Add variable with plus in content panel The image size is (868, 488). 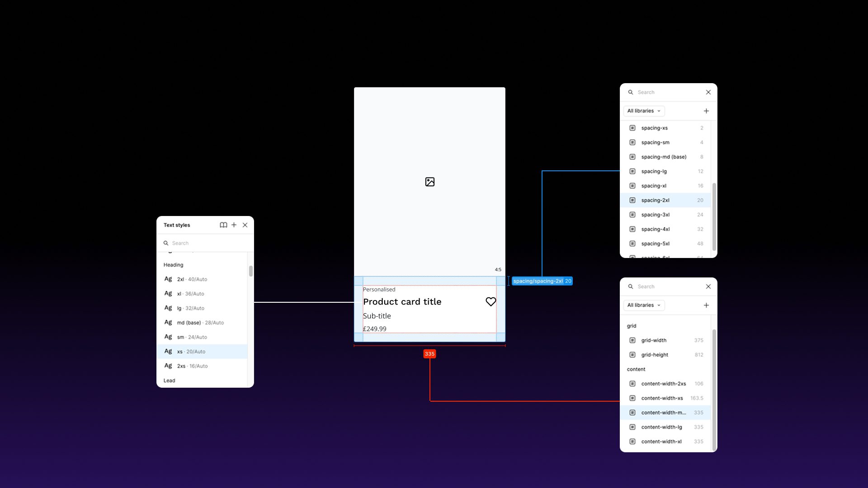(706, 305)
